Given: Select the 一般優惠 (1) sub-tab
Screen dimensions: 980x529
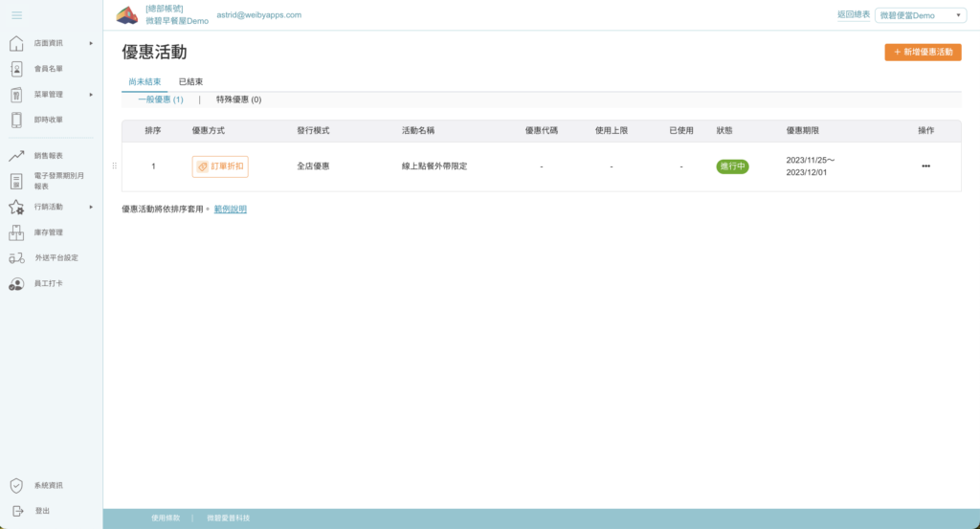Looking at the screenshot, I should point(161,99).
